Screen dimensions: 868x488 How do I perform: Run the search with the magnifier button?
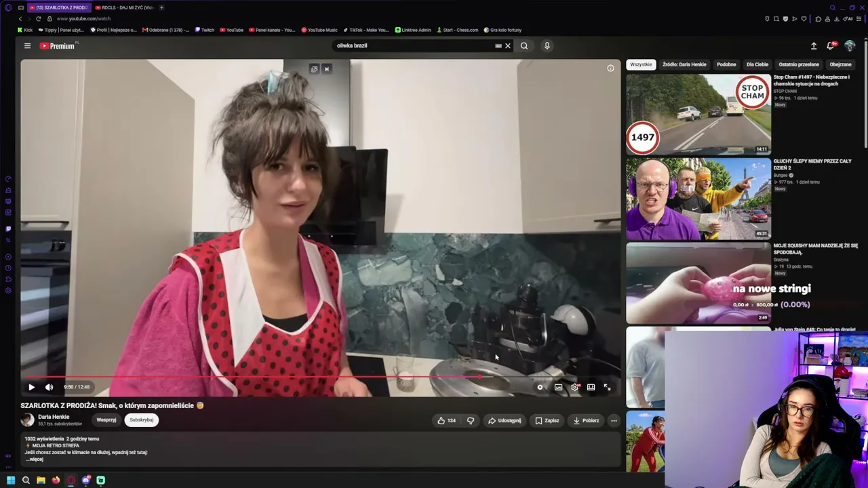524,46
